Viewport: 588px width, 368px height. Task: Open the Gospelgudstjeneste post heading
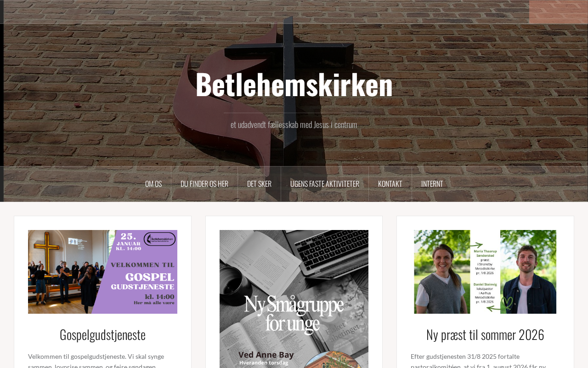(102, 334)
